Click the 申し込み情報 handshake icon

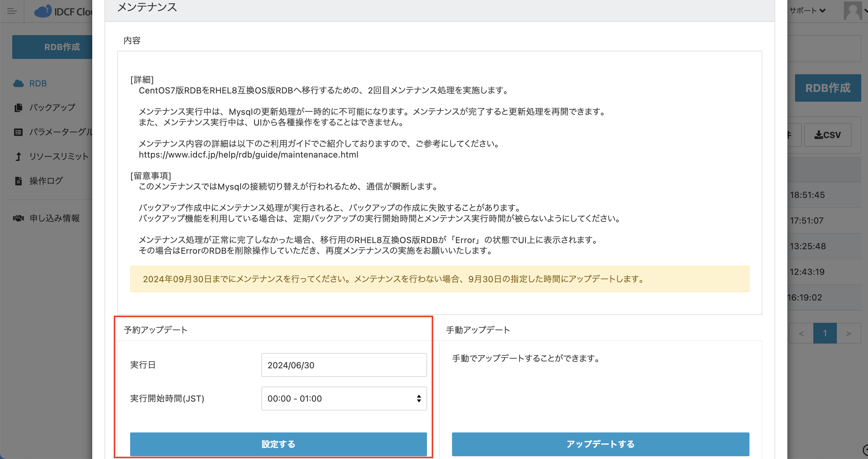pos(19,218)
